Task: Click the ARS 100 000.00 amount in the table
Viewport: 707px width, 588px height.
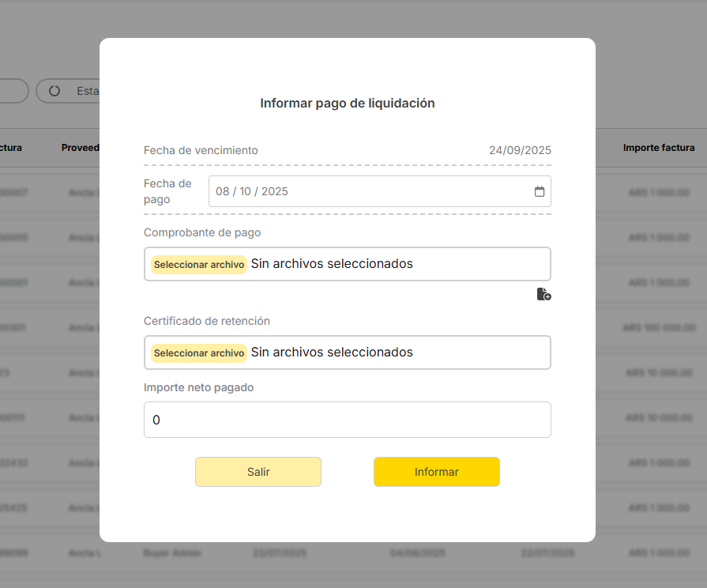Action: click(658, 327)
